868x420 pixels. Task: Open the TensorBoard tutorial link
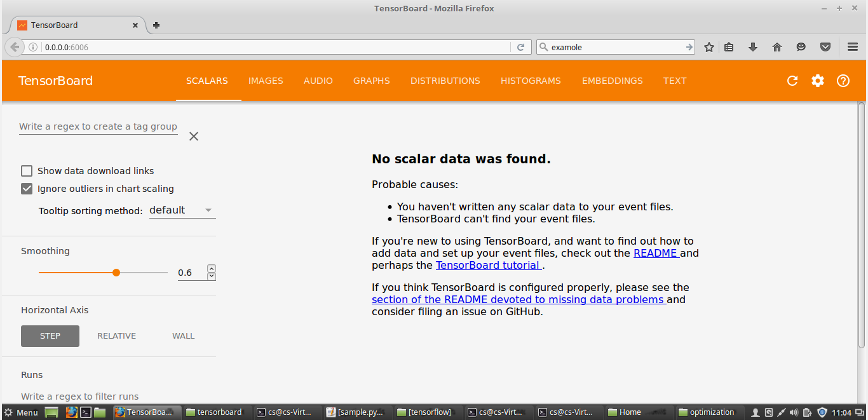489,265
